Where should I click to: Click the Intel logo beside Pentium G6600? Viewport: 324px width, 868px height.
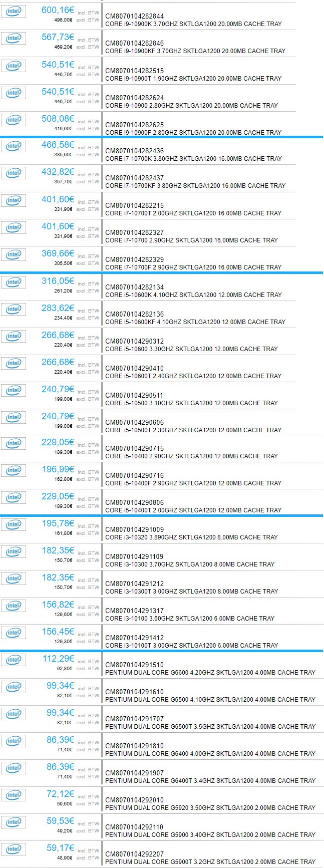click(x=14, y=660)
